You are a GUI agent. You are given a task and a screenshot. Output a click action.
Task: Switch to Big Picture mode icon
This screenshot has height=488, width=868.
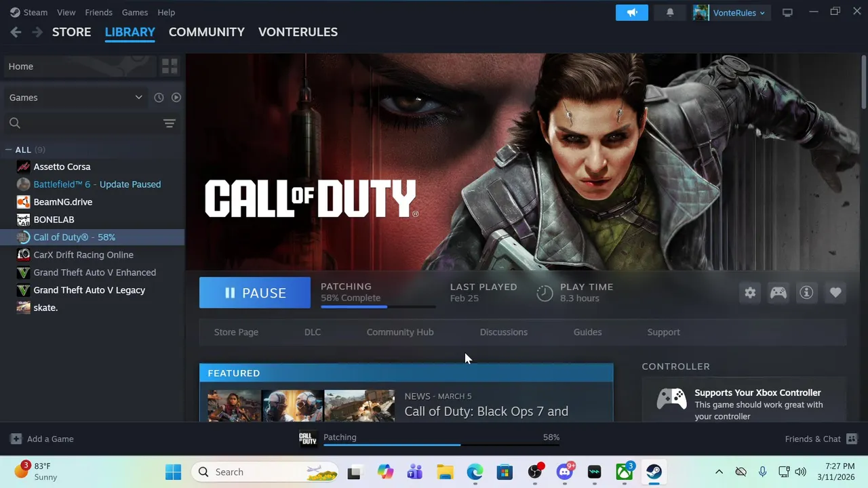787,12
